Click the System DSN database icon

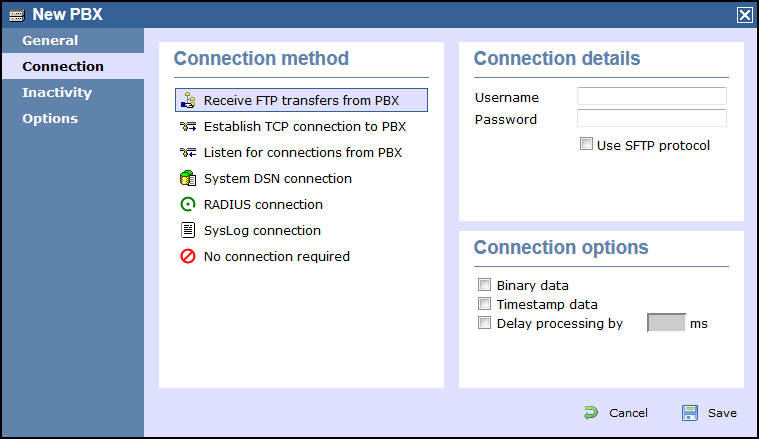tap(187, 179)
